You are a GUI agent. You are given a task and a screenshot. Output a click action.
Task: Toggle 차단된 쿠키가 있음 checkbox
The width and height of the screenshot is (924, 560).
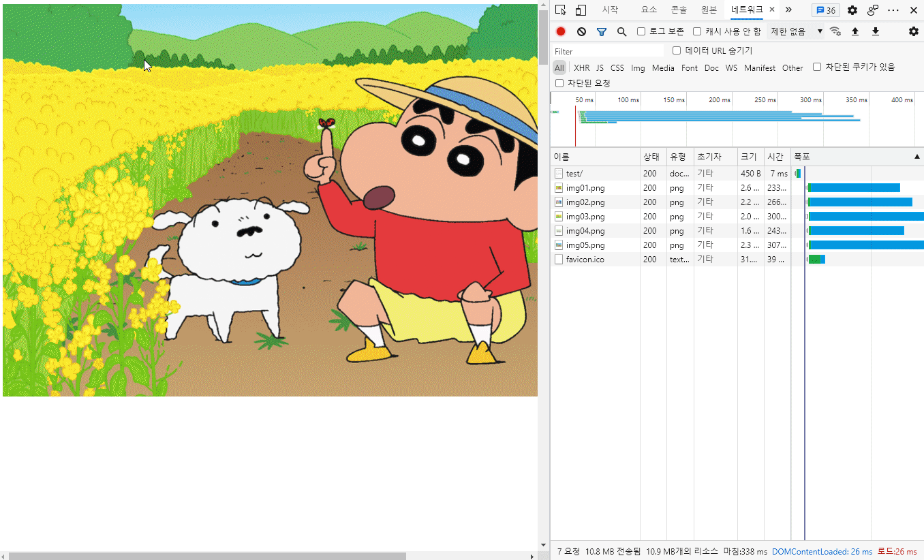click(x=817, y=67)
